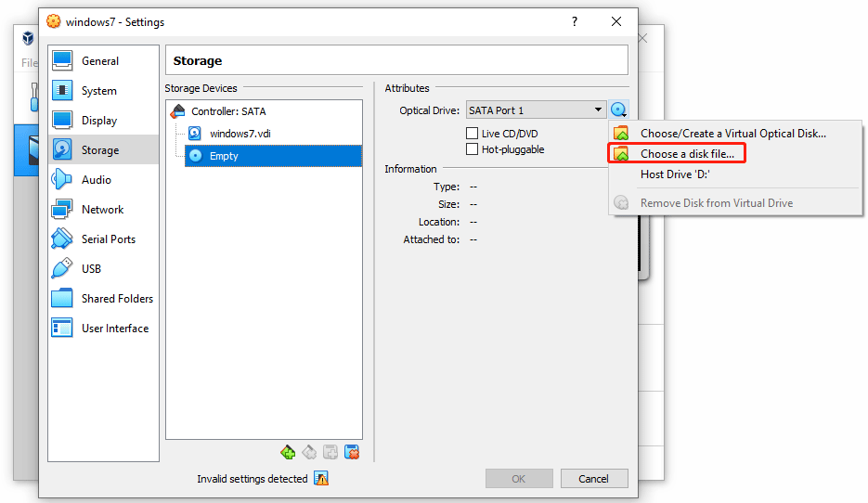Click the windows7 Settings gear title icon
The width and height of the screenshot is (868, 503).
pos(54,21)
